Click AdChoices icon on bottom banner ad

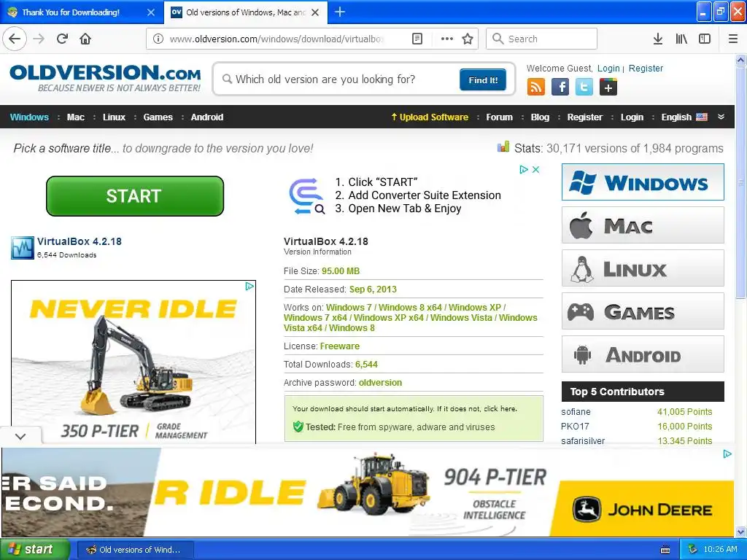(x=727, y=454)
